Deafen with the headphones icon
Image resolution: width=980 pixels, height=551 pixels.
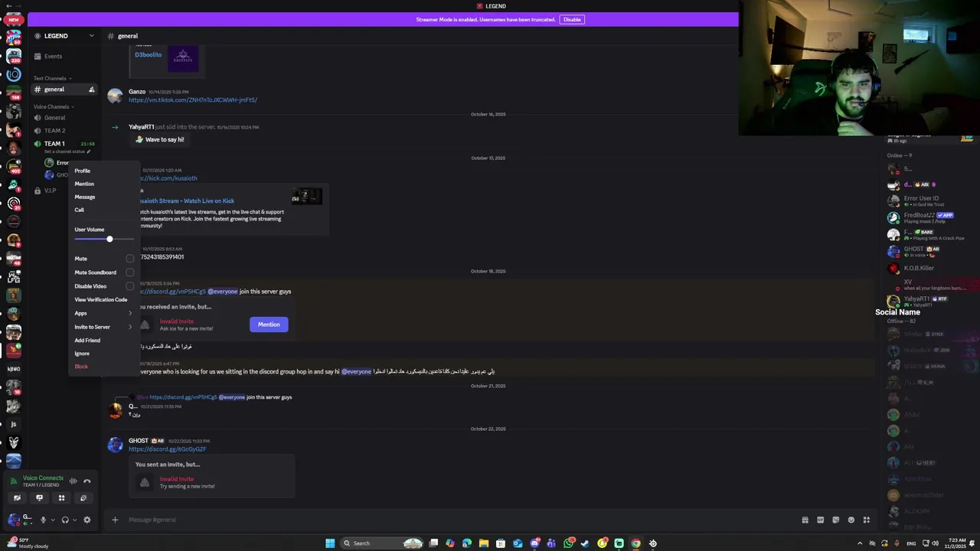coord(65,520)
